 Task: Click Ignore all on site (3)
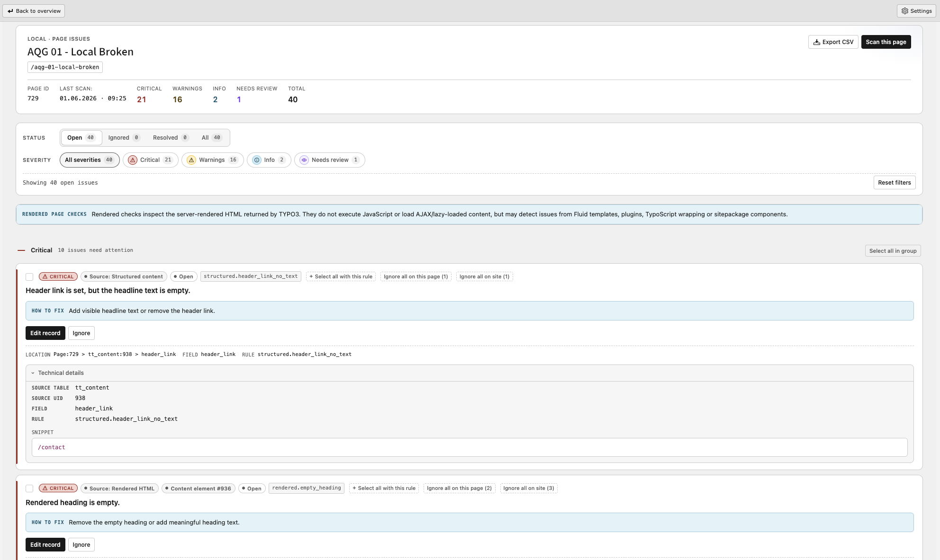coord(529,488)
